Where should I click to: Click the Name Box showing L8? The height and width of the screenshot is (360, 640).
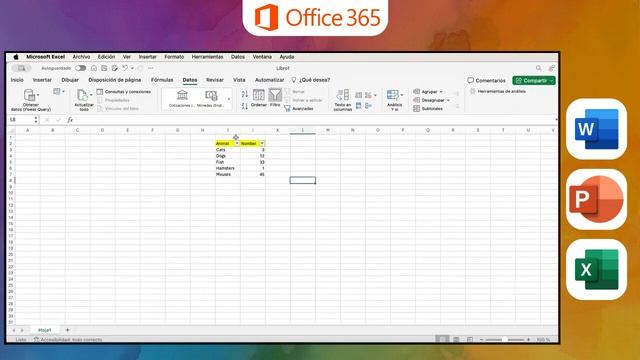21,120
